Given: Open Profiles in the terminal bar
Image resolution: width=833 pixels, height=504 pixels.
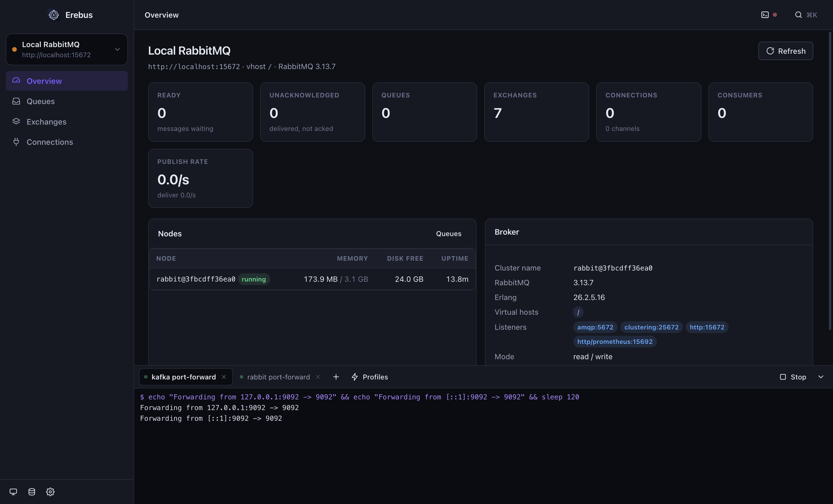Looking at the screenshot, I should point(370,377).
